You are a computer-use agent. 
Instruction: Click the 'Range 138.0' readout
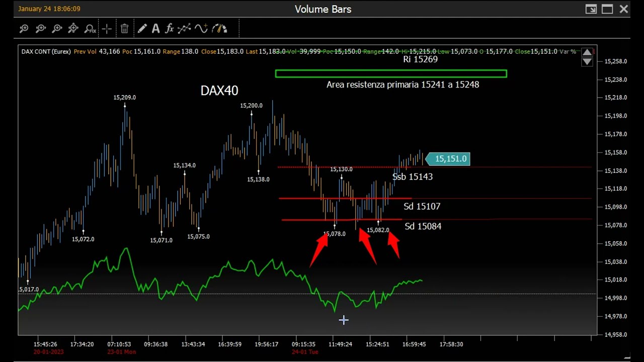tap(181, 51)
